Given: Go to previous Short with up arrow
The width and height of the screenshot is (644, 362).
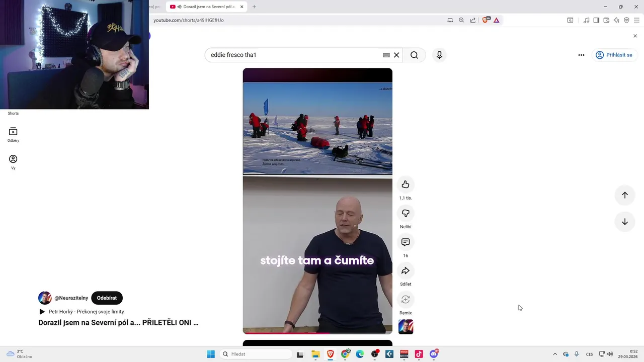Looking at the screenshot, I should 625,195.
